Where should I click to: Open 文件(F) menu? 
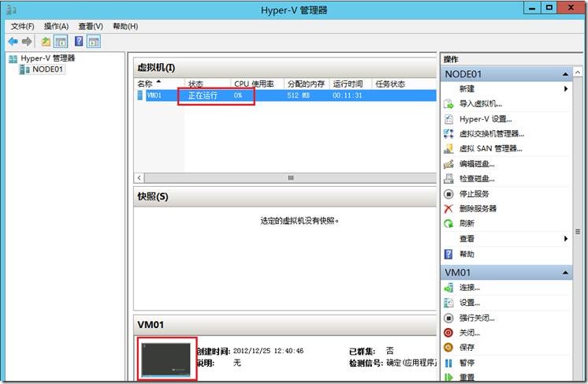[x=23, y=26]
